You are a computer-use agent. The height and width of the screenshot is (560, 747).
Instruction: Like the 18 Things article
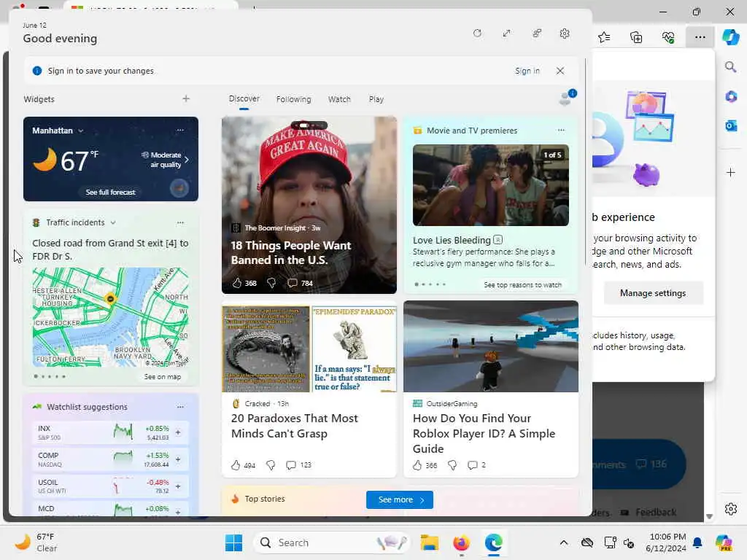(237, 283)
